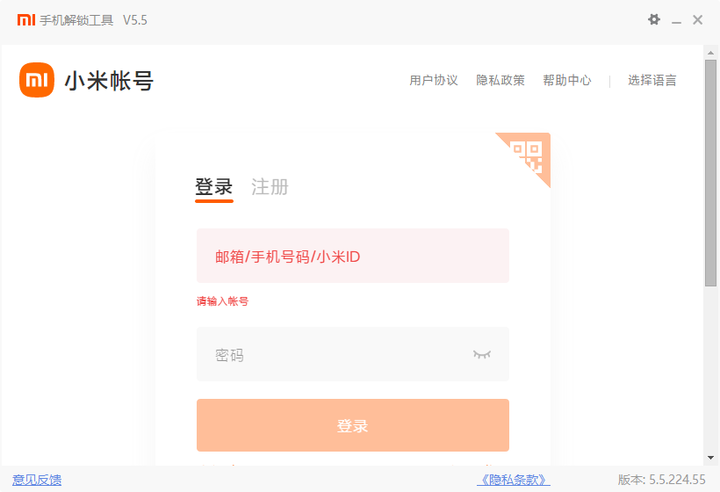Screen dimensions: 720x492
Task: Open the 用户协议 link
Action: click(433, 80)
